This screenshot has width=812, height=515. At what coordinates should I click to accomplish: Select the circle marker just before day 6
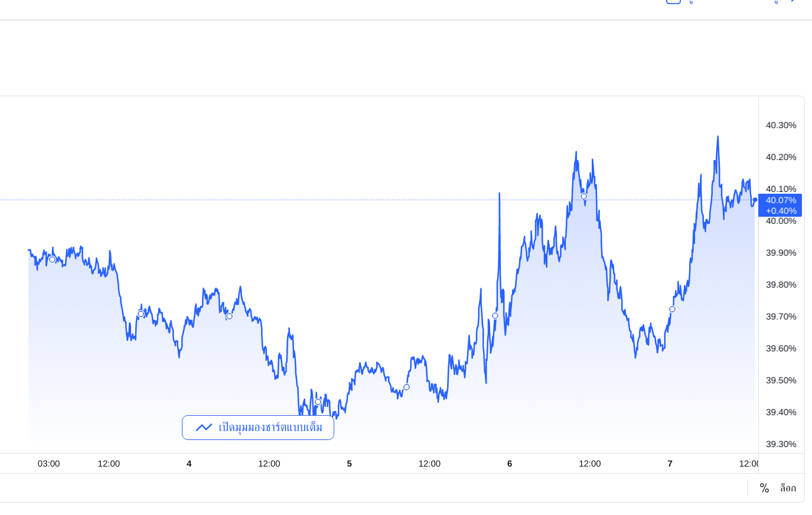point(495,315)
